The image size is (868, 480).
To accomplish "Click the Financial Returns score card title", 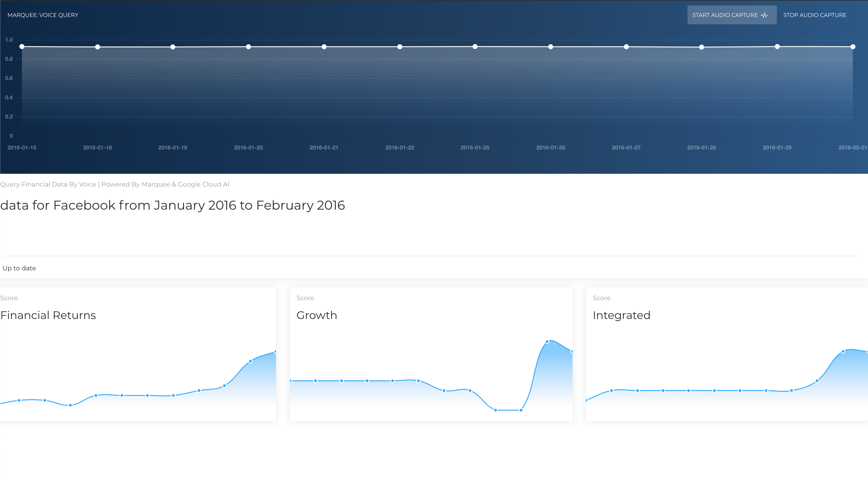I will (x=48, y=315).
